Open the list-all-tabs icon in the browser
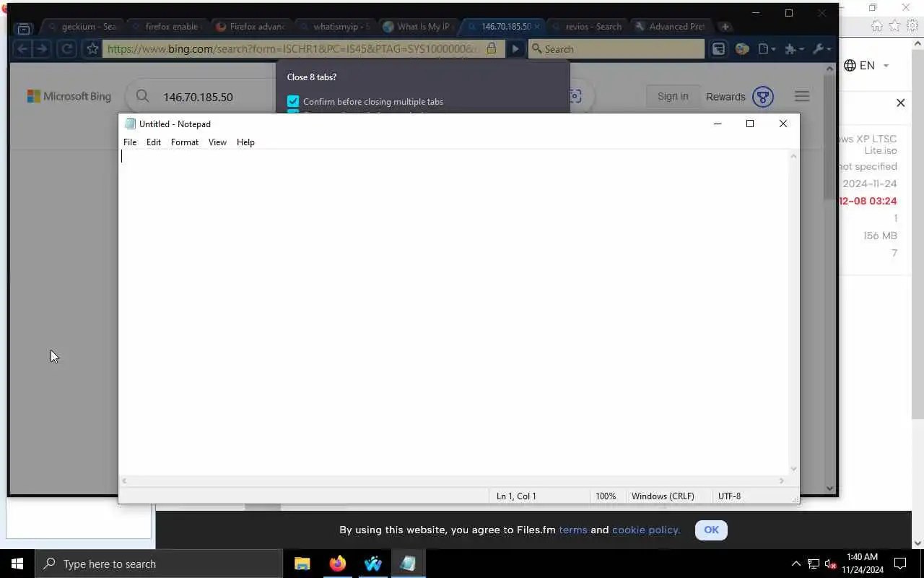The height and width of the screenshot is (578, 924). [x=24, y=28]
